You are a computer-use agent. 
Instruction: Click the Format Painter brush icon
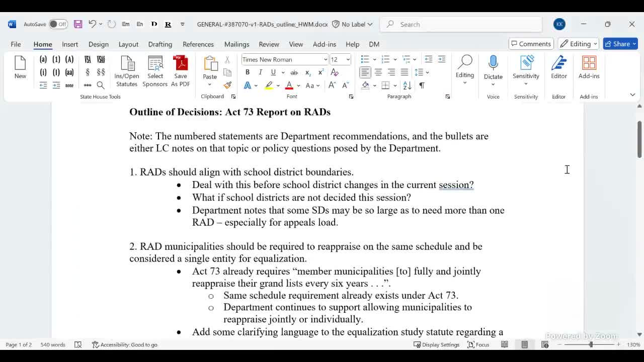pyautogui.click(x=227, y=85)
